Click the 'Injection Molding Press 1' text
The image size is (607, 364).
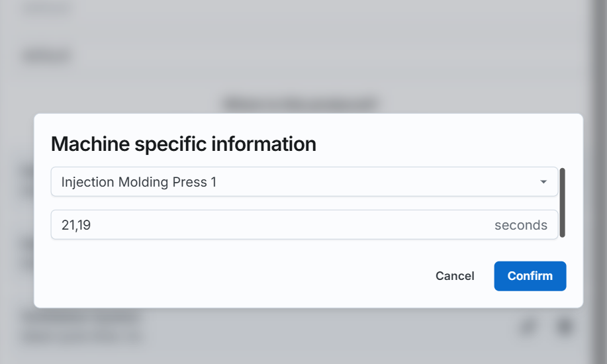coord(138,182)
